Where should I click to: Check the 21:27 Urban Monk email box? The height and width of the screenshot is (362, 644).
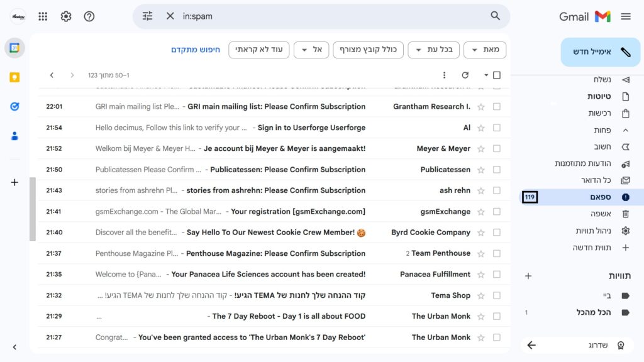click(497, 337)
